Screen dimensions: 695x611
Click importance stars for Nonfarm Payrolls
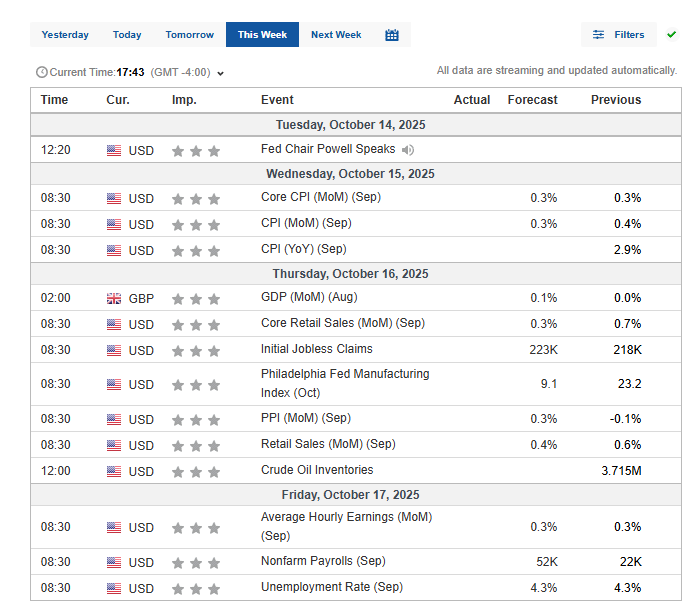(x=196, y=563)
